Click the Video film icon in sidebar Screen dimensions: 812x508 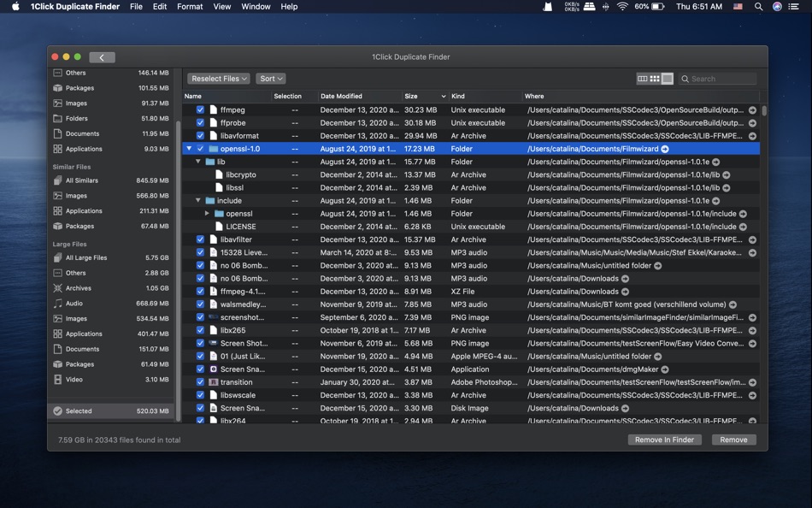[57, 380]
